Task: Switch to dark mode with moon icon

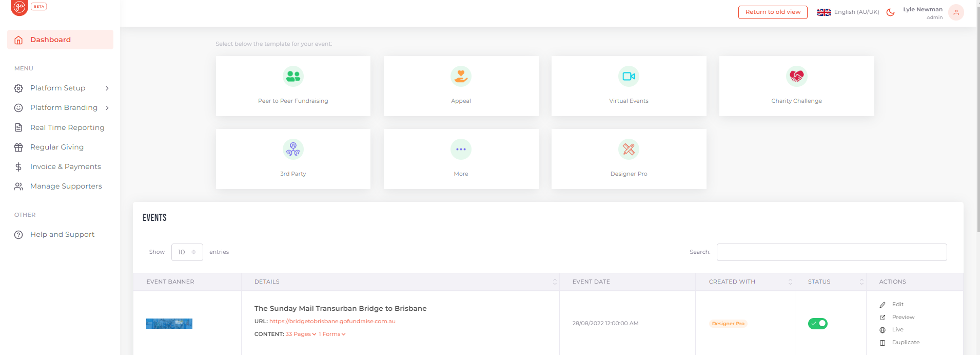Action: click(890, 12)
